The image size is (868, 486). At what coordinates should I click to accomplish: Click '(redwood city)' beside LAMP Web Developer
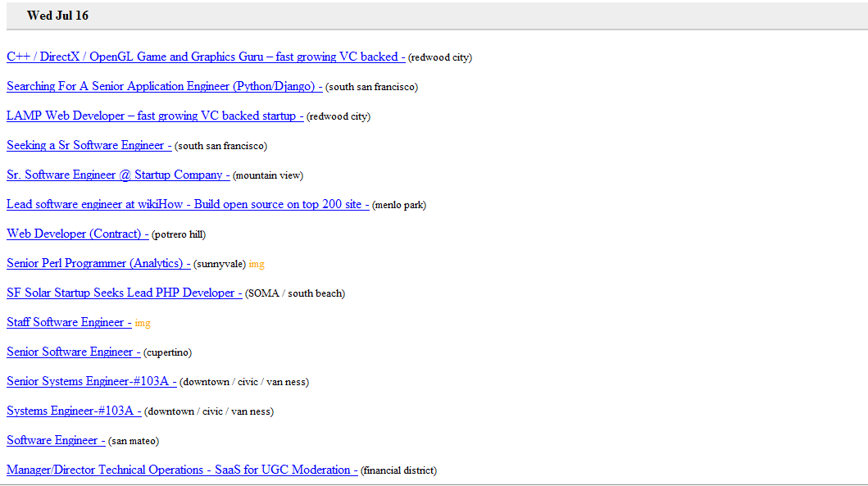(339, 116)
